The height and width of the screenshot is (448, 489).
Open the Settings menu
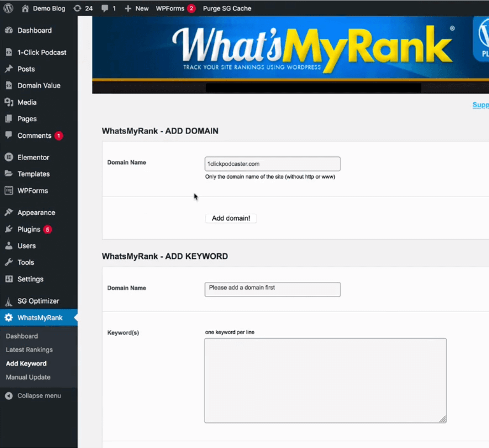pos(30,279)
